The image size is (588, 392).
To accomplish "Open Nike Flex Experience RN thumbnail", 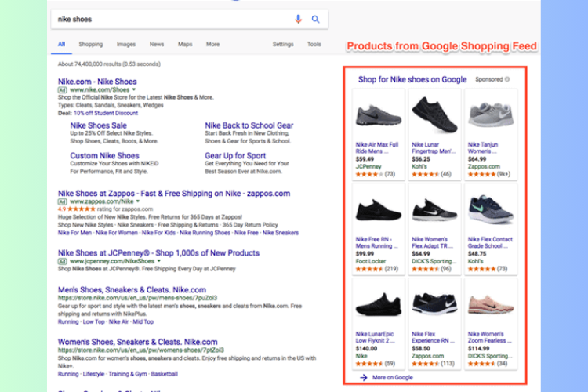I will pos(434,304).
